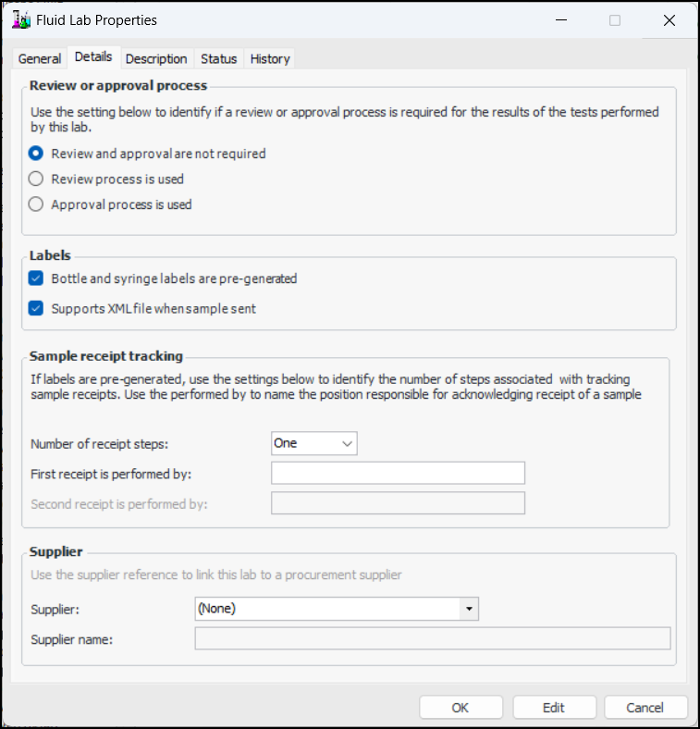Minimize the Fluid Lab Properties window

pos(559,20)
